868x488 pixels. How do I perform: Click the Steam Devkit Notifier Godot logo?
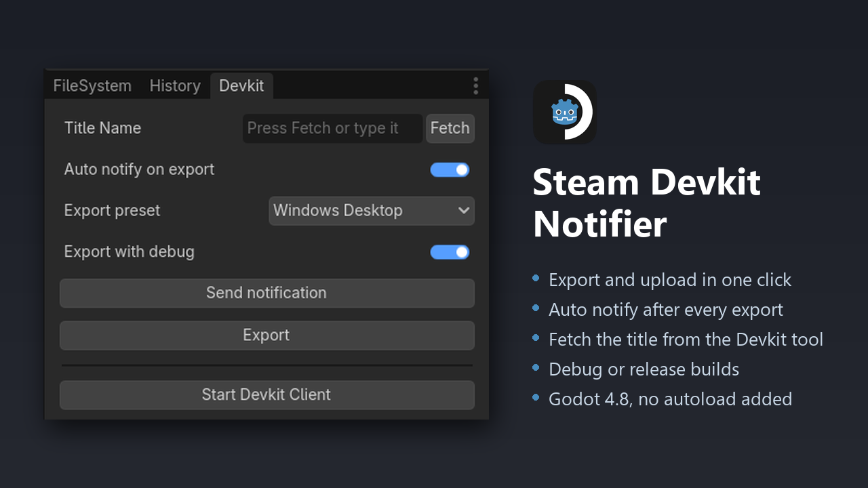tap(565, 112)
